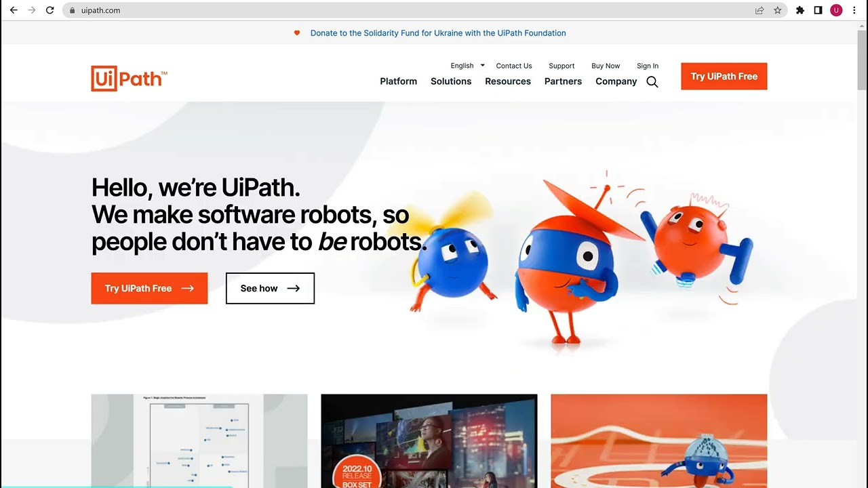The image size is (868, 488).
Task: Click the orange heart icon in banner
Action: (x=296, y=33)
